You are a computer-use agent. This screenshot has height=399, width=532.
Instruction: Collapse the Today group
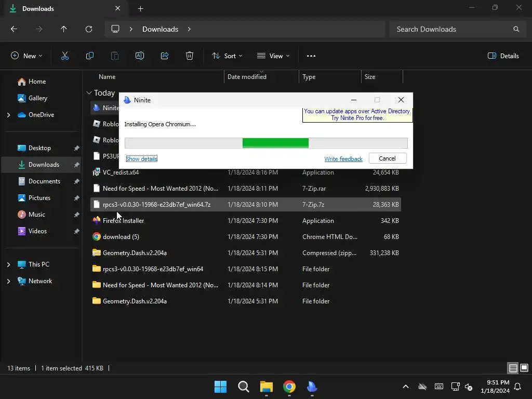coord(89,93)
